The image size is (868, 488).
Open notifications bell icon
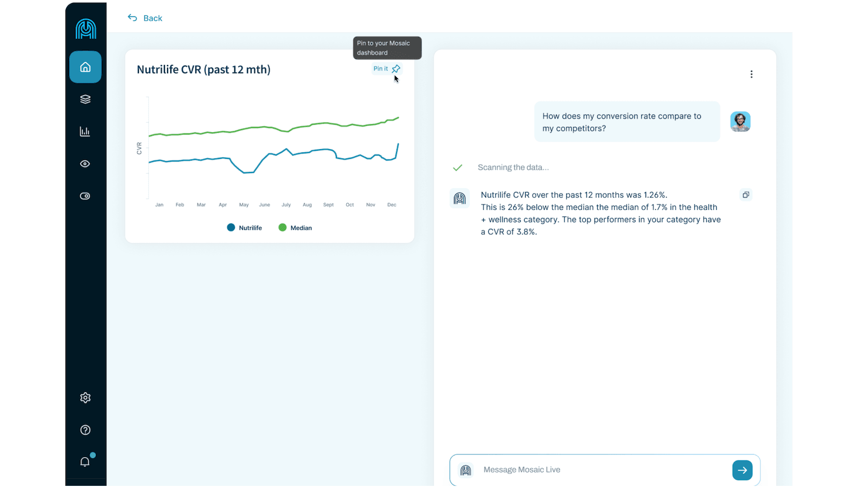(x=85, y=461)
